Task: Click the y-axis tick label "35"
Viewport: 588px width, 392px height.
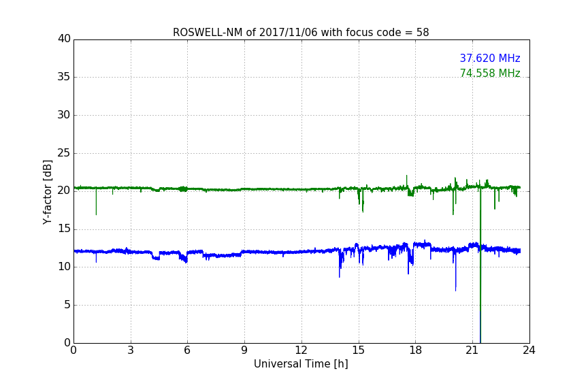Action: (x=64, y=76)
